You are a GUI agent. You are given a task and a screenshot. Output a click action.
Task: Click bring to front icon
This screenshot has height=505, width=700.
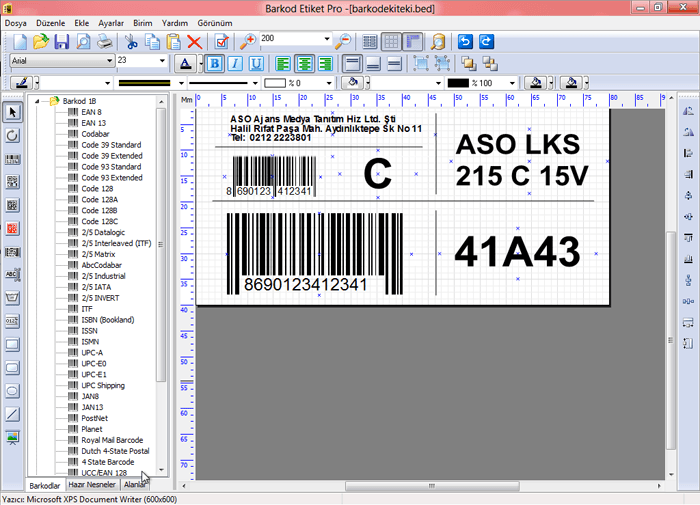(469, 64)
